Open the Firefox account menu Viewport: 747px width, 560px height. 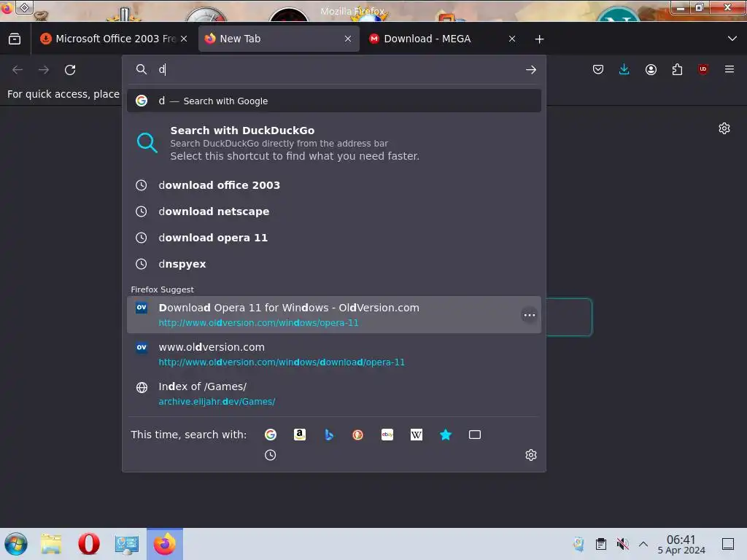pos(651,69)
